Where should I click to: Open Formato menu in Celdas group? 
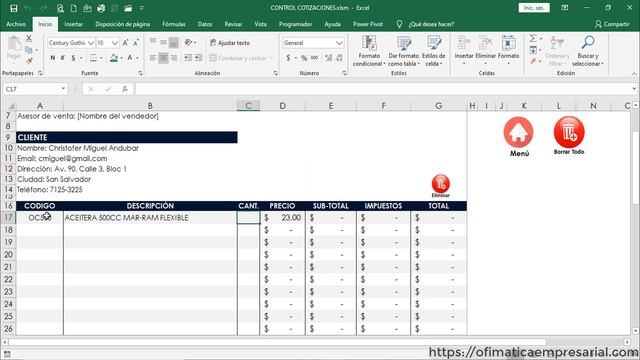click(509, 51)
